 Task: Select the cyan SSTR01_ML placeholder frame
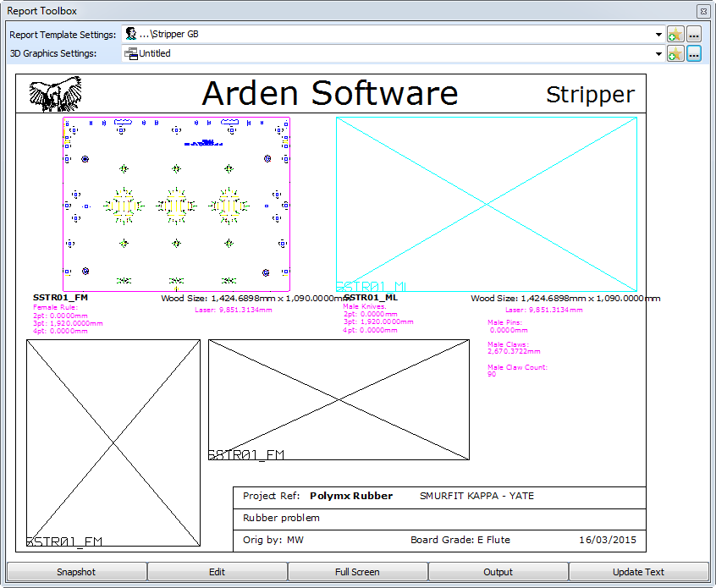pos(487,204)
